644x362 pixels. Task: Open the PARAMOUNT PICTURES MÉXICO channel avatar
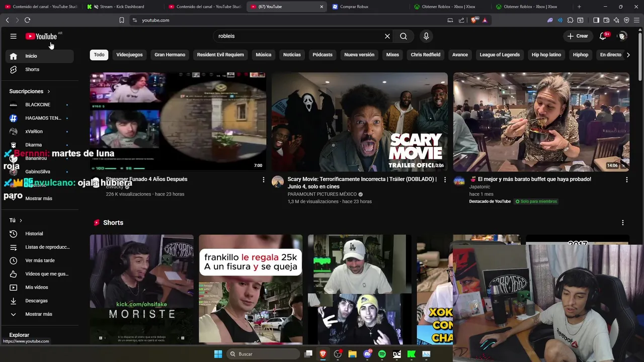point(278,182)
